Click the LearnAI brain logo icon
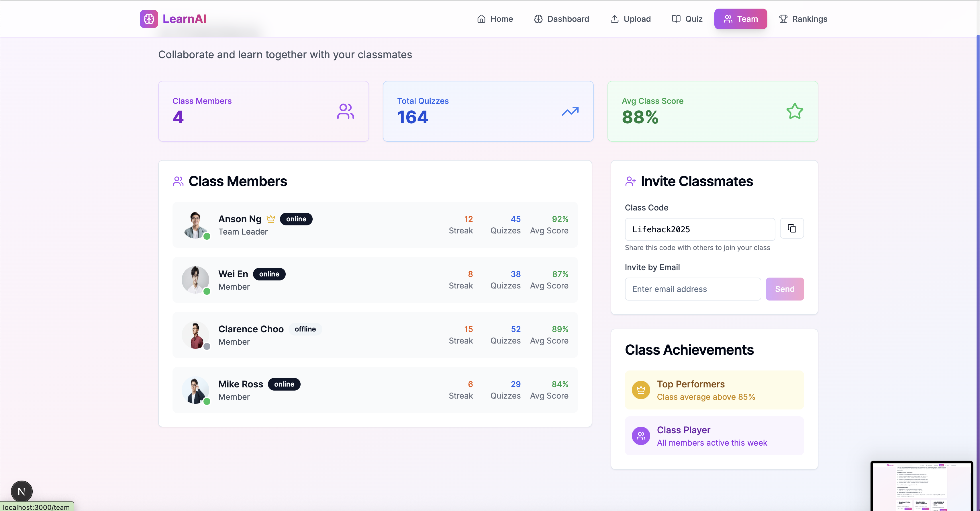Viewport: 980px width, 511px height. (149, 19)
